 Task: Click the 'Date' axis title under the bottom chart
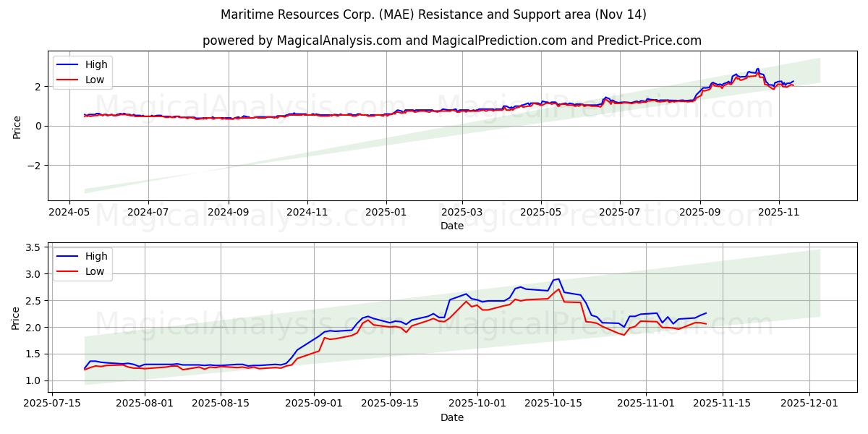coord(452,418)
